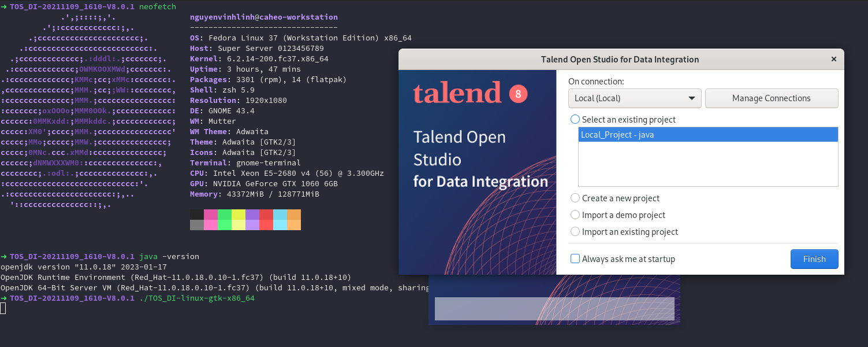
Task: Click the Memory: 43372MiB / 128771MiB line
Action: 255,194
